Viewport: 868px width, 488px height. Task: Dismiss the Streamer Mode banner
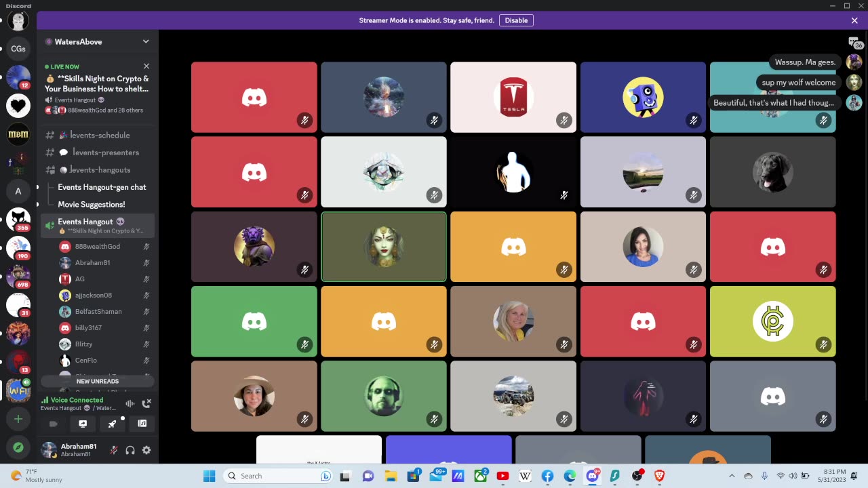tap(854, 20)
